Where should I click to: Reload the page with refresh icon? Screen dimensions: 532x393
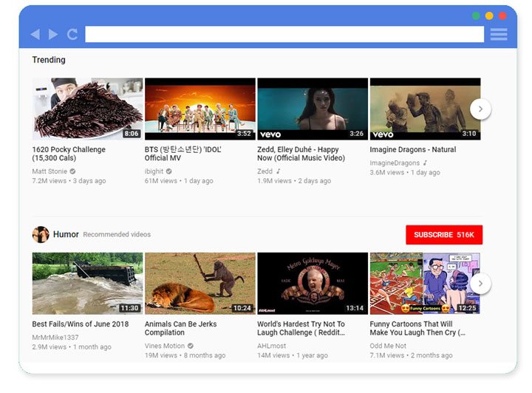[x=72, y=34]
